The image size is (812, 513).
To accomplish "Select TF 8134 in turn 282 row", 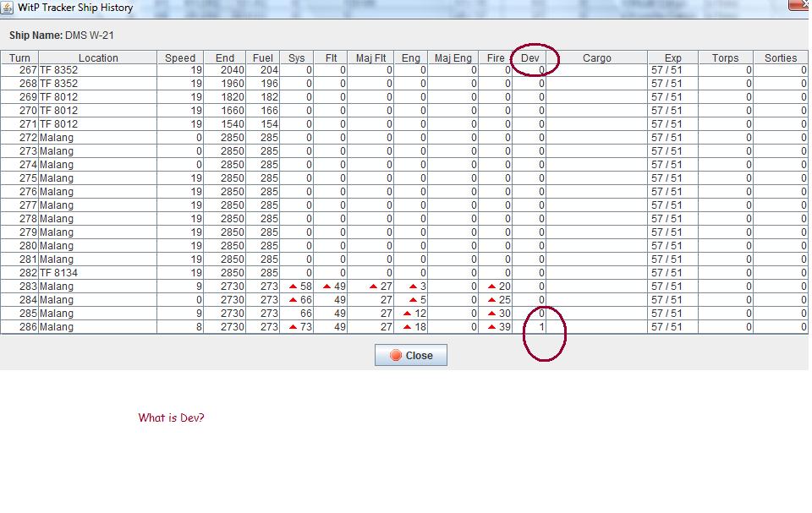I will tap(98, 273).
